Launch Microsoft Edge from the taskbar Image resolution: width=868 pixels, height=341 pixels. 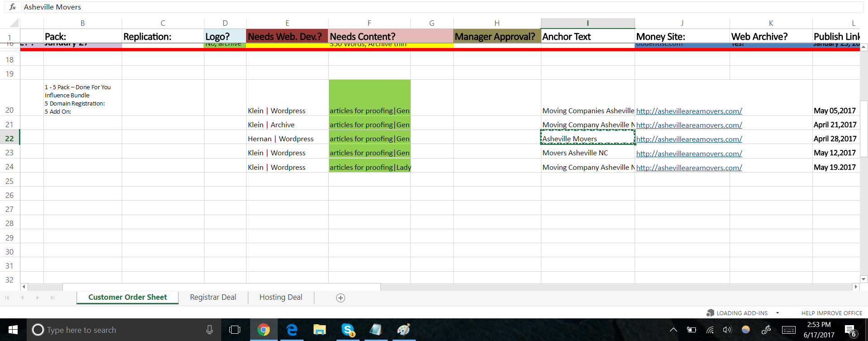pyautogui.click(x=292, y=330)
